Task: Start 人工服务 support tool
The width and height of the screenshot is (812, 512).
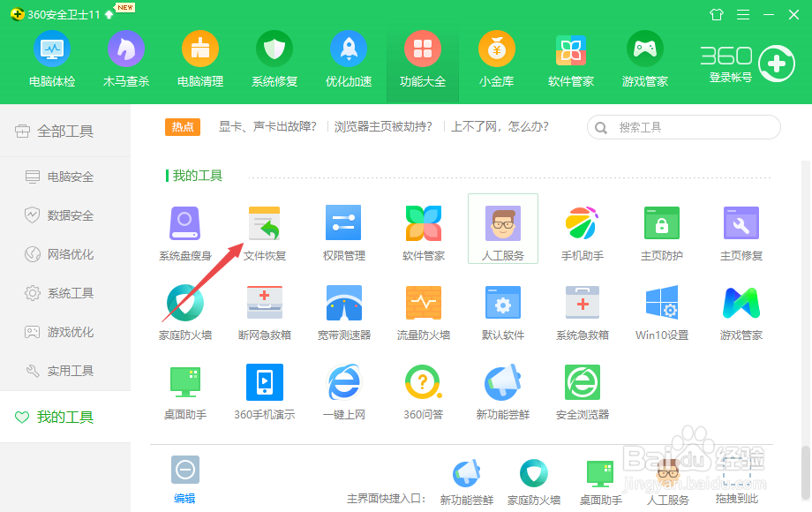Action: click(502, 228)
